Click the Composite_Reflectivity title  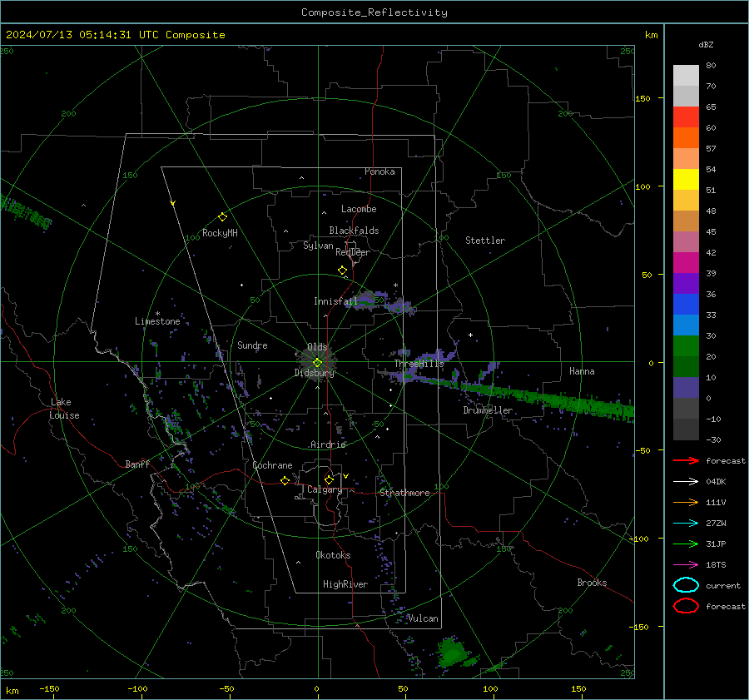click(x=374, y=12)
